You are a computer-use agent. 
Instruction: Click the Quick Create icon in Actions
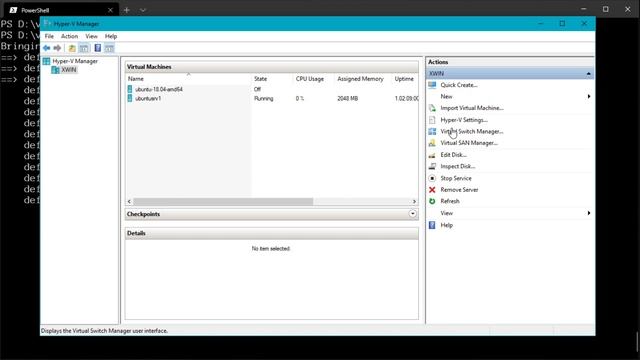point(432,85)
